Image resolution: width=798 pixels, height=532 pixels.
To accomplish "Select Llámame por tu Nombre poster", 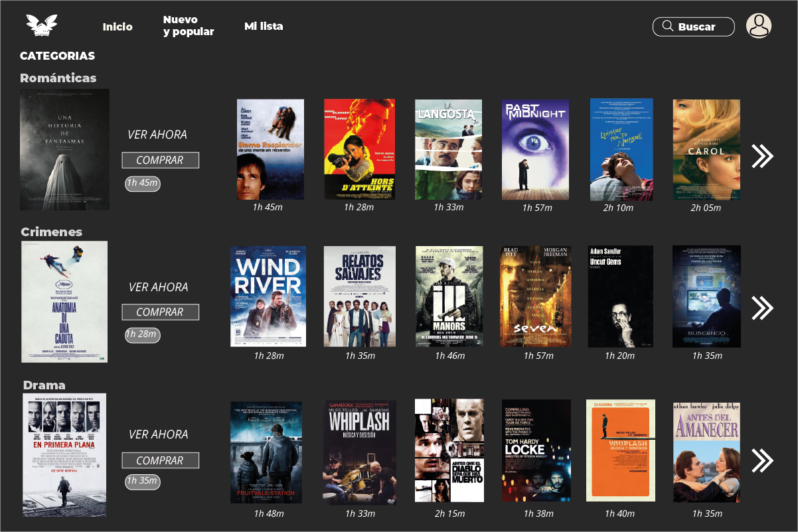I will pyautogui.click(x=621, y=149).
